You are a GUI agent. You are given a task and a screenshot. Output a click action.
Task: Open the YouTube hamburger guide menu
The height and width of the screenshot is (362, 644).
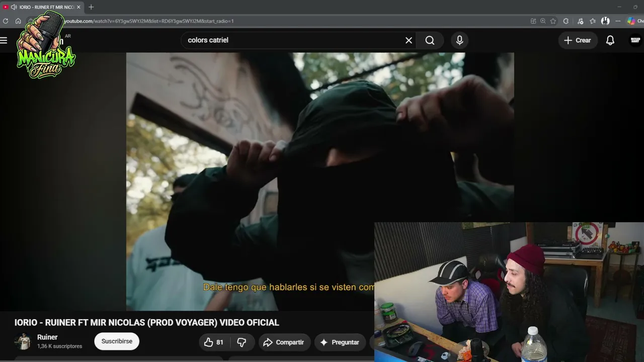(x=4, y=40)
